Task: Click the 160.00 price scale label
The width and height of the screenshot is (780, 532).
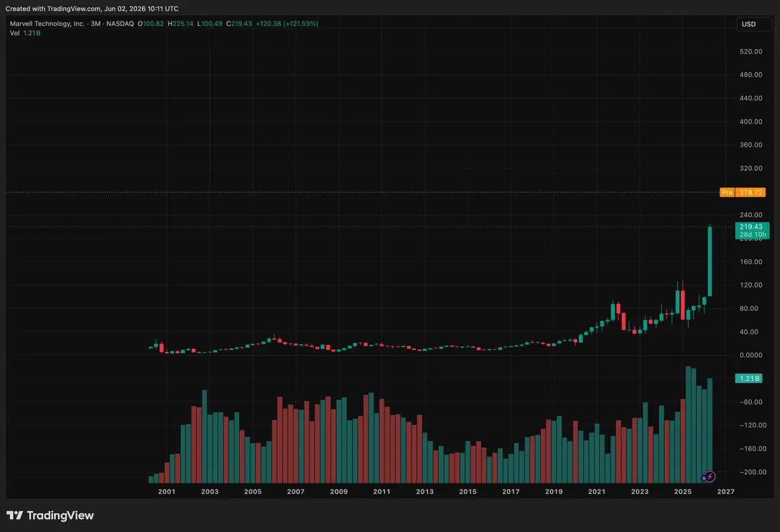Action: point(750,262)
